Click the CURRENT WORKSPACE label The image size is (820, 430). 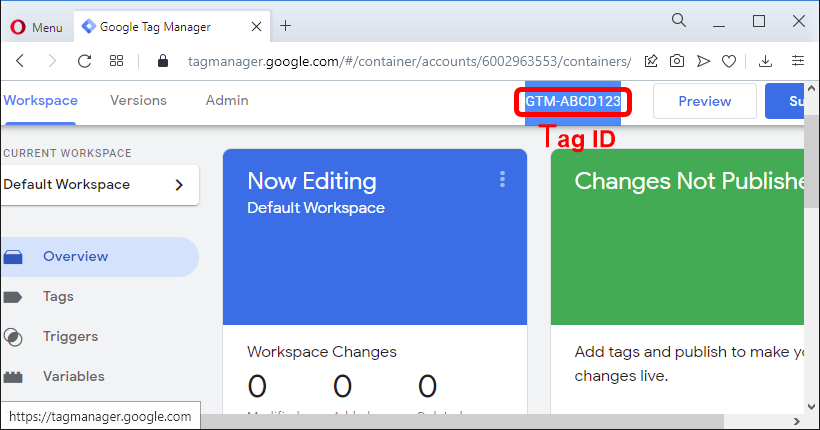click(67, 153)
